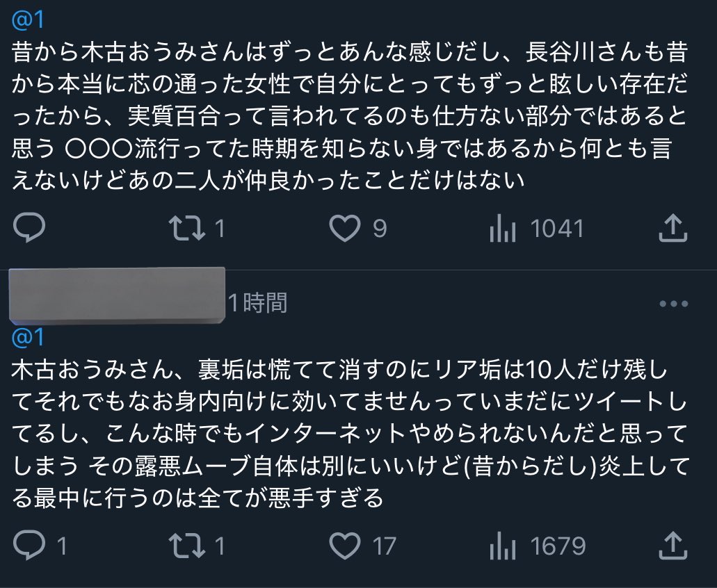Open the three-dot more options menu

tap(672, 304)
